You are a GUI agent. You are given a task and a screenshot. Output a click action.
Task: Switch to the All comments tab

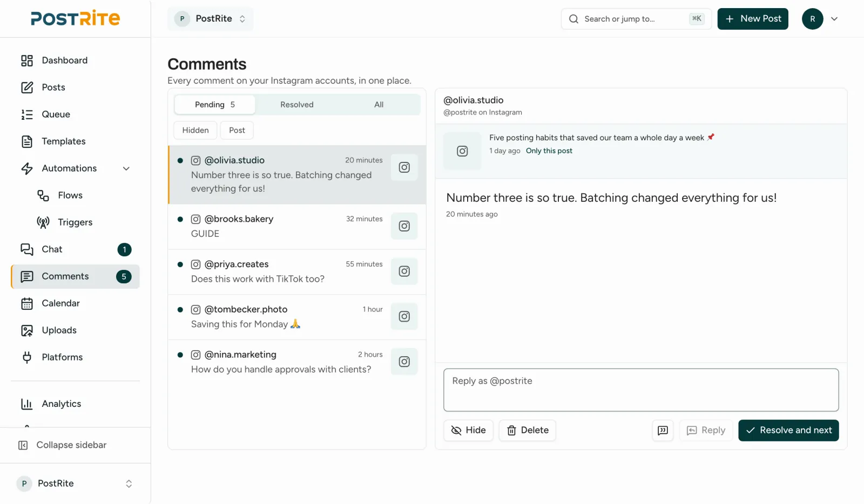pyautogui.click(x=379, y=105)
